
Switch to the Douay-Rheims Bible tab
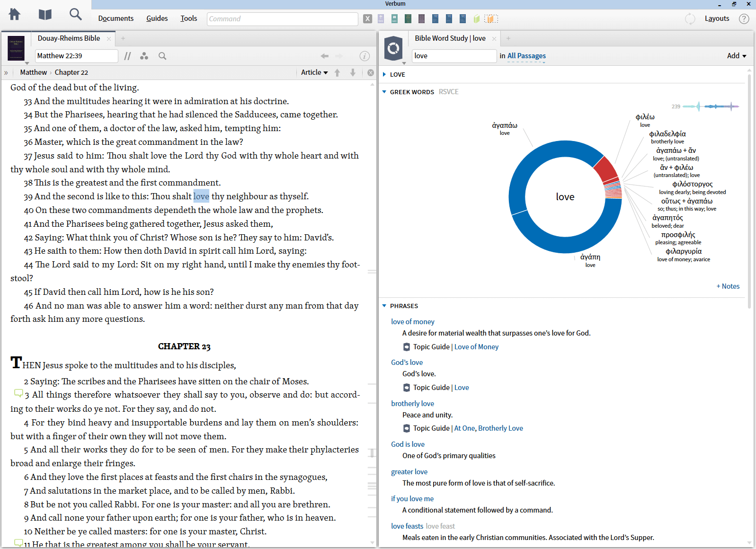(69, 38)
